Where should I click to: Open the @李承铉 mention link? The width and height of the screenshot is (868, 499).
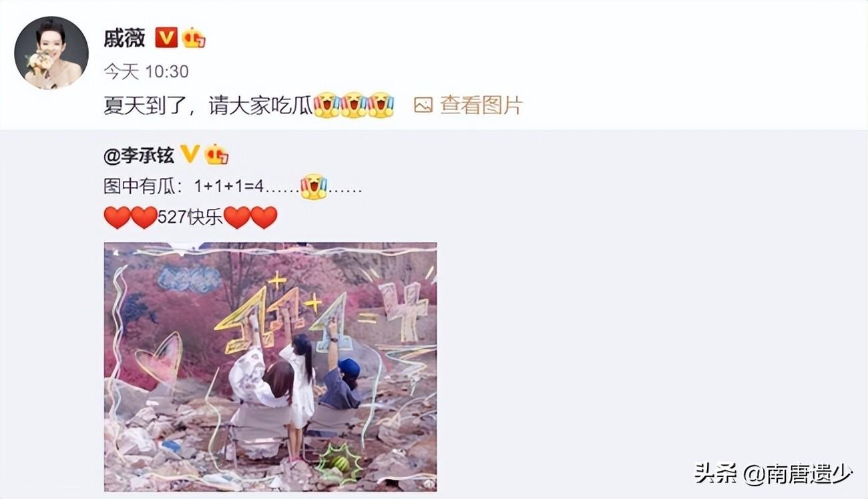point(139,155)
